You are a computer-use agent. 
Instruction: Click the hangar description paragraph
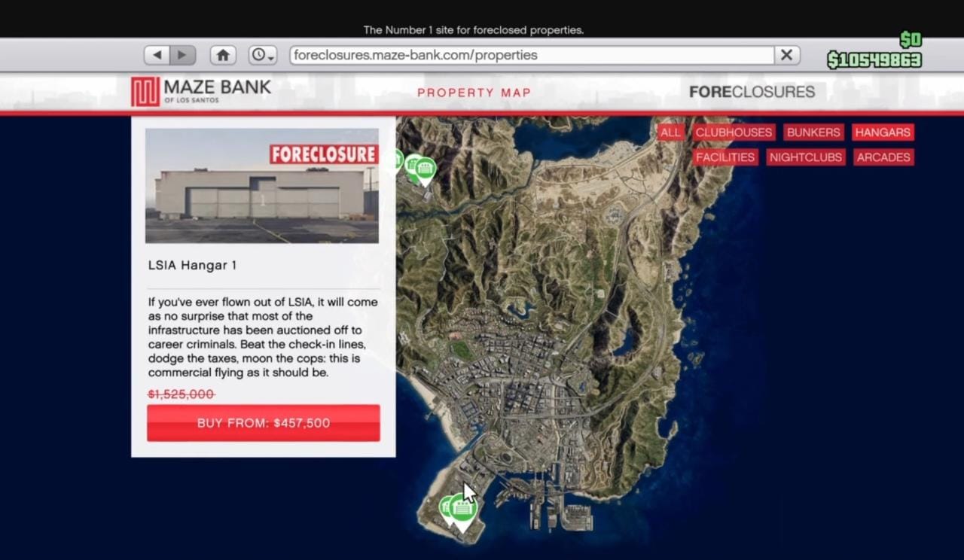tap(264, 337)
